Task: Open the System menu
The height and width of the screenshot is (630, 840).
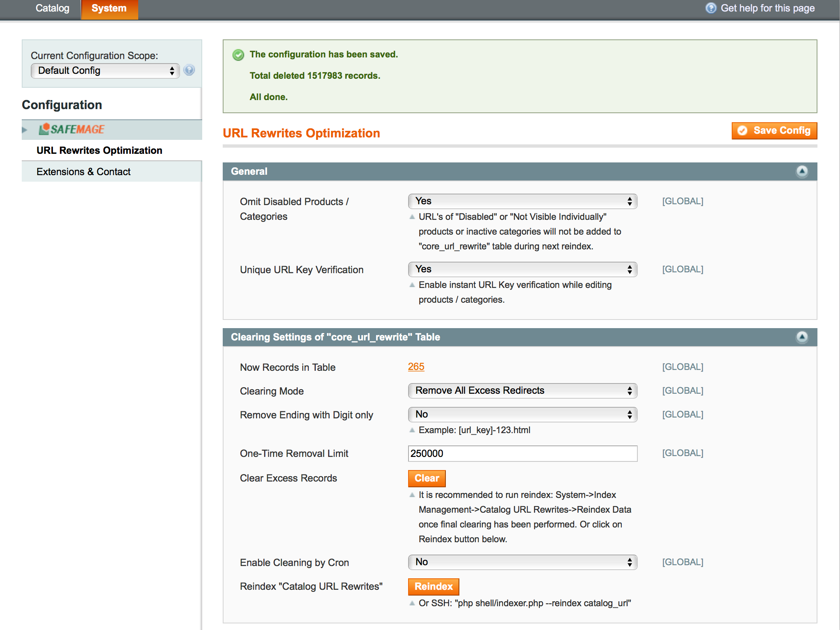Action: click(x=109, y=9)
